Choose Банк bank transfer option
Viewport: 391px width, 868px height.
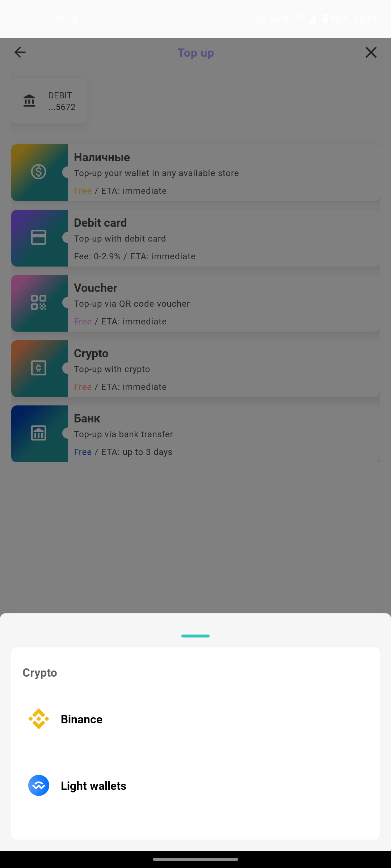coord(195,434)
